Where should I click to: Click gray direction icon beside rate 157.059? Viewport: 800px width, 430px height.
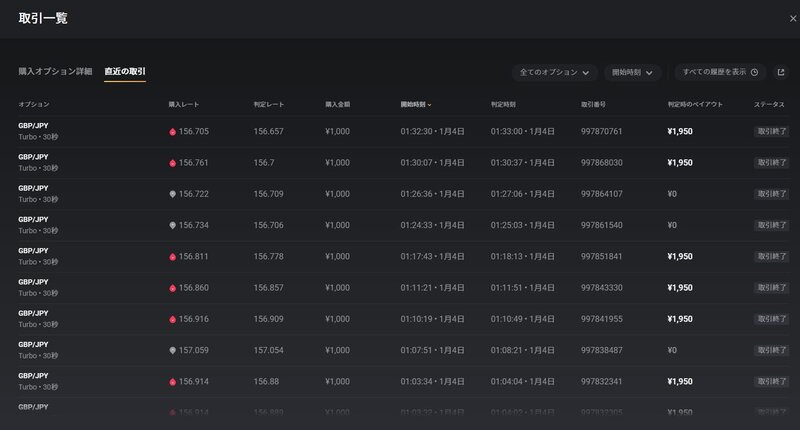click(172, 350)
